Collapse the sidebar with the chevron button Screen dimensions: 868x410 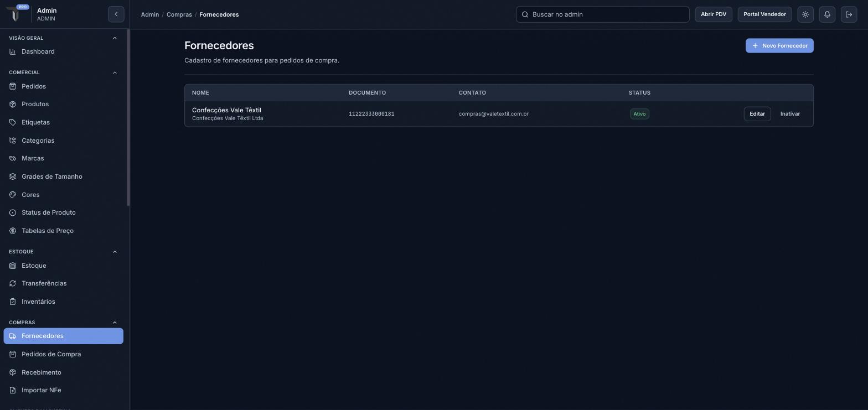(x=116, y=14)
